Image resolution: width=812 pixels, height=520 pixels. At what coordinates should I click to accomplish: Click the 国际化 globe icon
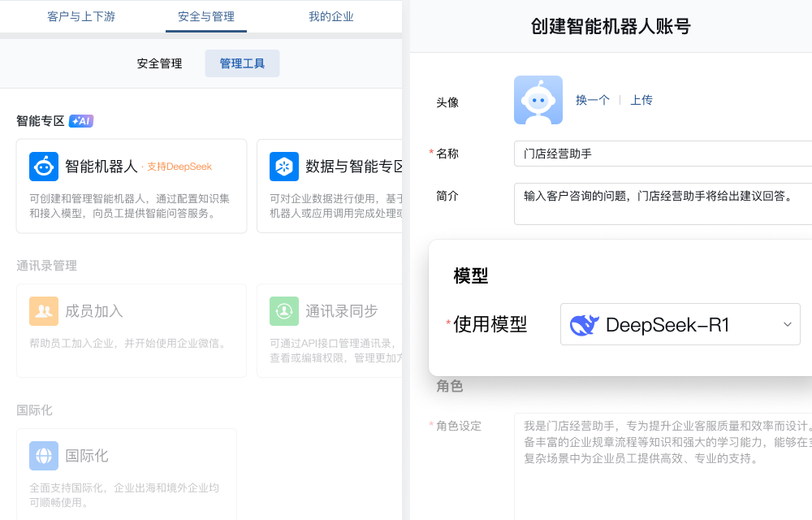click(43, 455)
